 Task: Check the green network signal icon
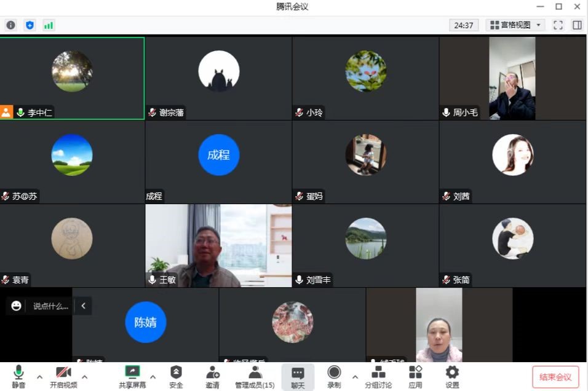click(x=48, y=25)
